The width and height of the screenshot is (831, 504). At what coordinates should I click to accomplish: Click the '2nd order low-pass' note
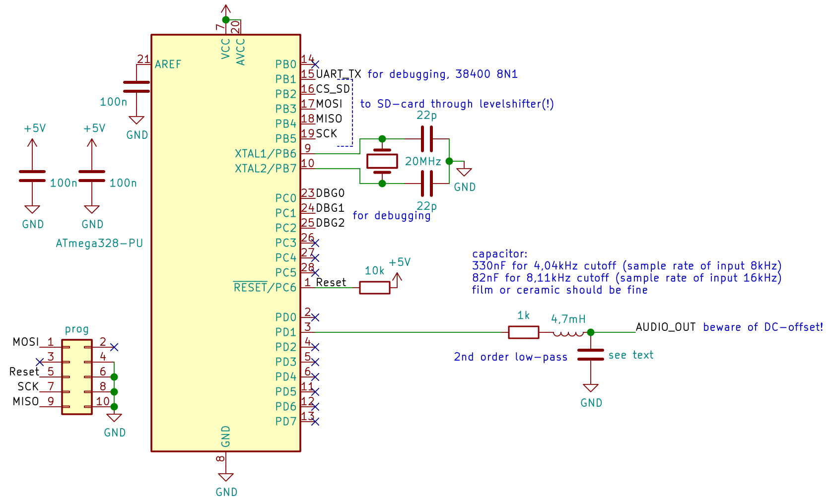coord(510,357)
